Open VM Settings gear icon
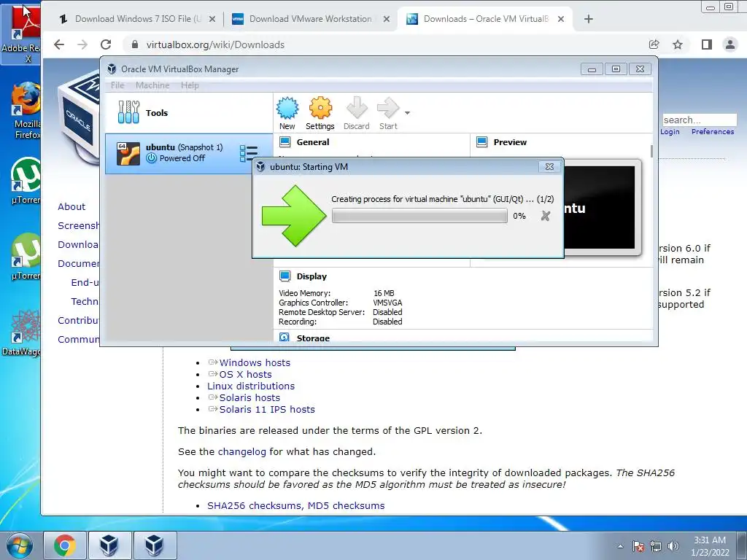 pyautogui.click(x=320, y=113)
